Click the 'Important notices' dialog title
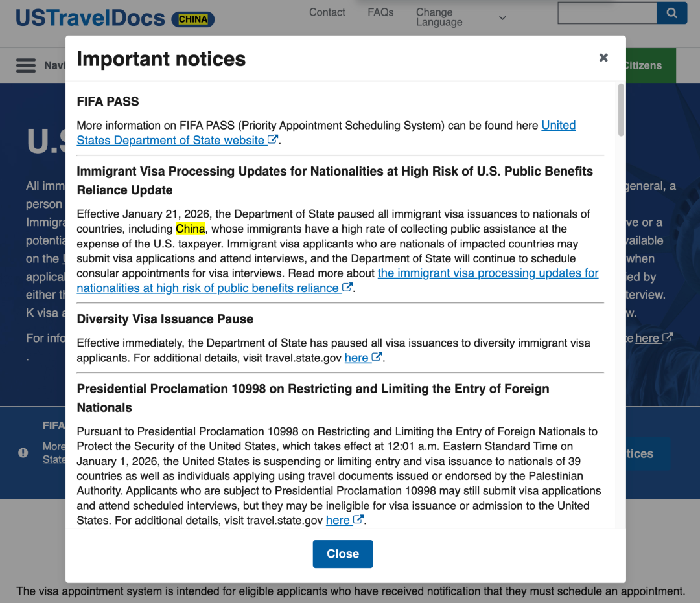The width and height of the screenshot is (700, 603). click(161, 59)
